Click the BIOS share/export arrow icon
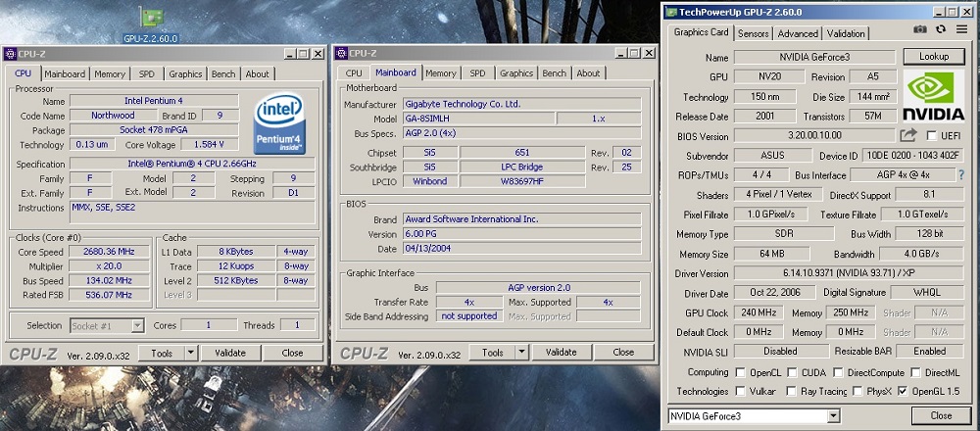This screenshot has height=431, width=980. [908, 135]
